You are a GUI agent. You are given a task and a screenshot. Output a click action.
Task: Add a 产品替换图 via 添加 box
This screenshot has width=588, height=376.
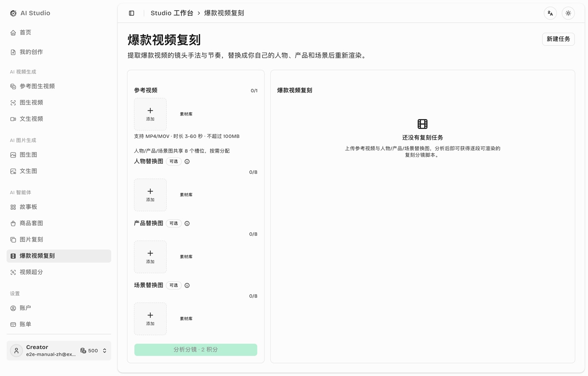(x=150, y=257)
